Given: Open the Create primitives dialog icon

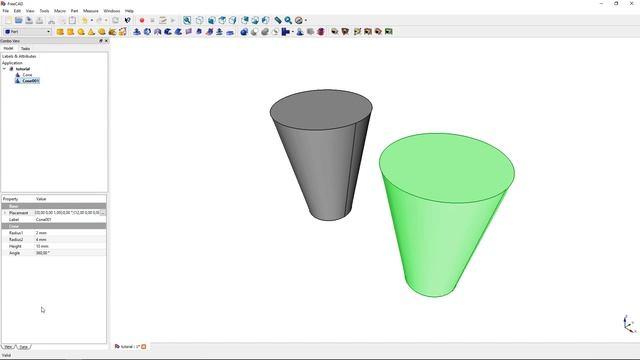Looking at the screenshot, I should coord(112,31).
